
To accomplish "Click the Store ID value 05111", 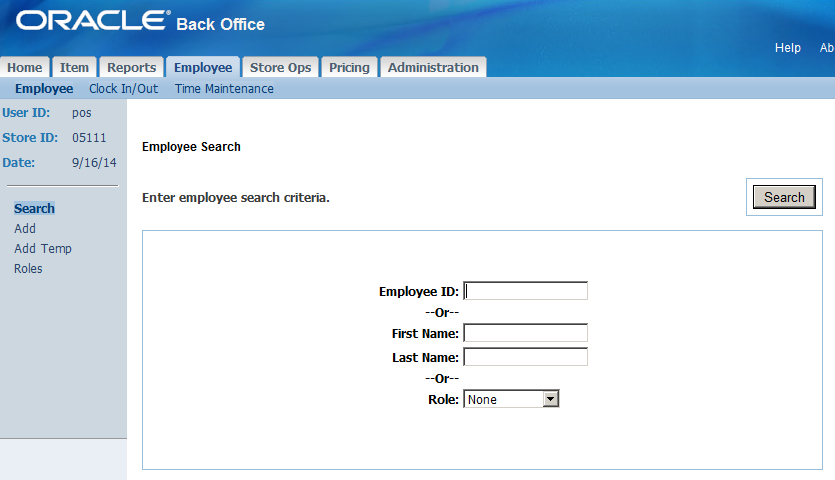I will (x=89, y=138).
